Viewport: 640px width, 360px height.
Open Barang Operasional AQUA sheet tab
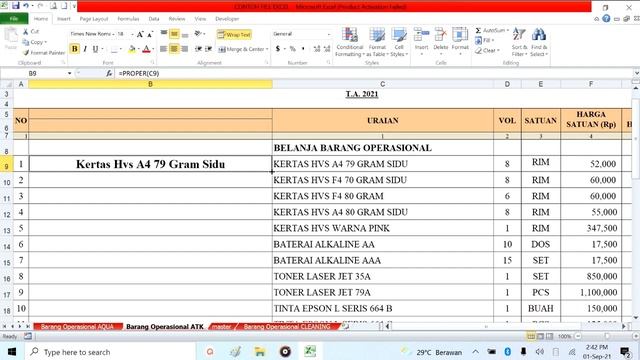[77, 327]
